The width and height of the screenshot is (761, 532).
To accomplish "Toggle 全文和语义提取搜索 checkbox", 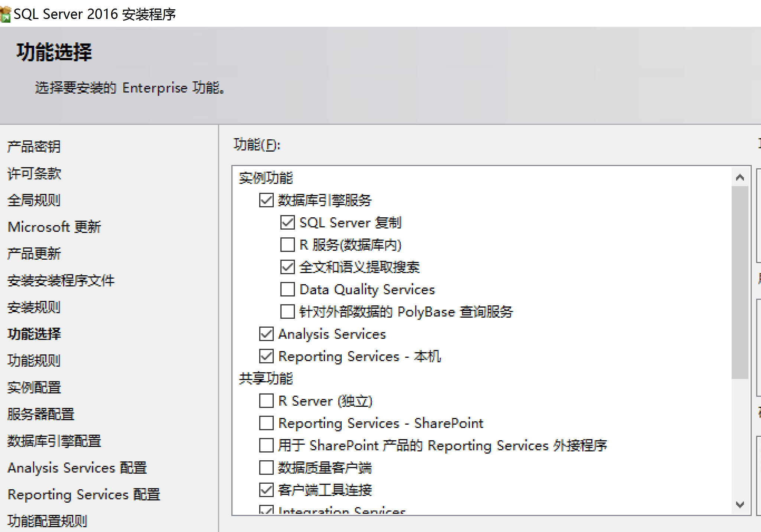I will point(287,267).
